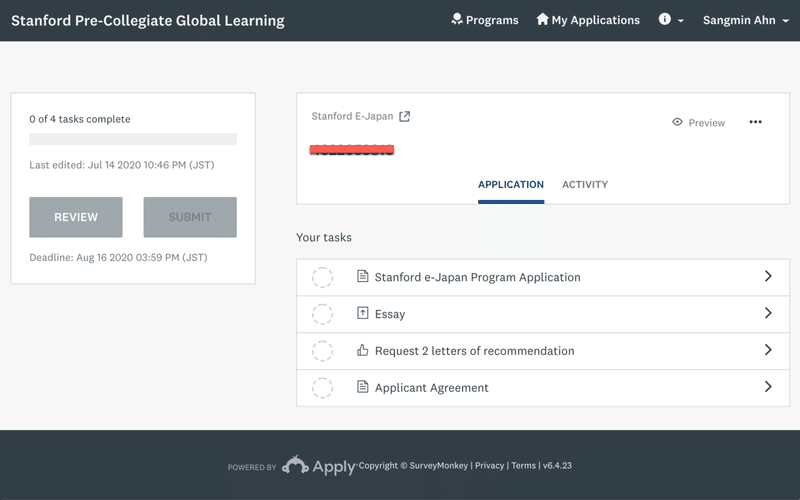The image size is (800, 500).
Task: Expand the Sangmin Ahn user dropdown
Action: [746, 20]
